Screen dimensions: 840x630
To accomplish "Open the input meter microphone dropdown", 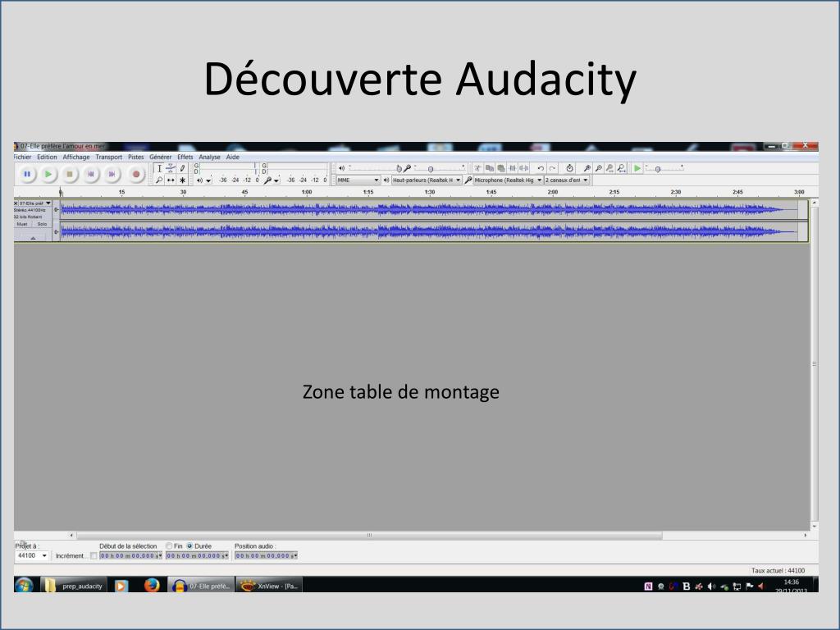I will pyautogui.click(x=276, y=180).
